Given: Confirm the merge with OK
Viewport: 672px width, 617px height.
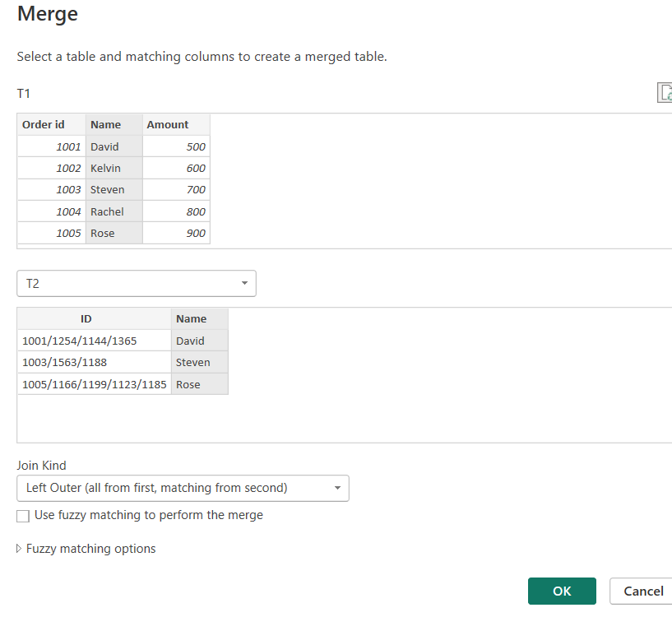Looking at the screenshot, I should [x=562, y=591].
